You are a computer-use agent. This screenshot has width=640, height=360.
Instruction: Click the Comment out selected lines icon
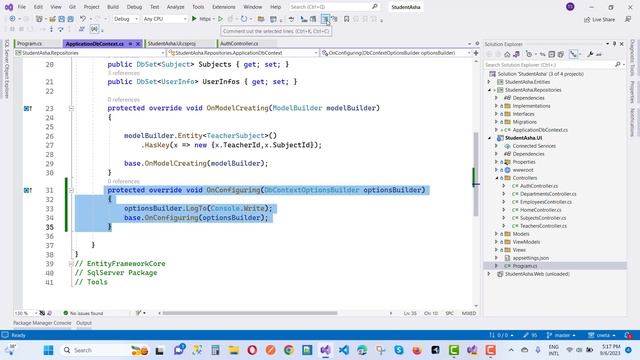[x=325, y=19]
